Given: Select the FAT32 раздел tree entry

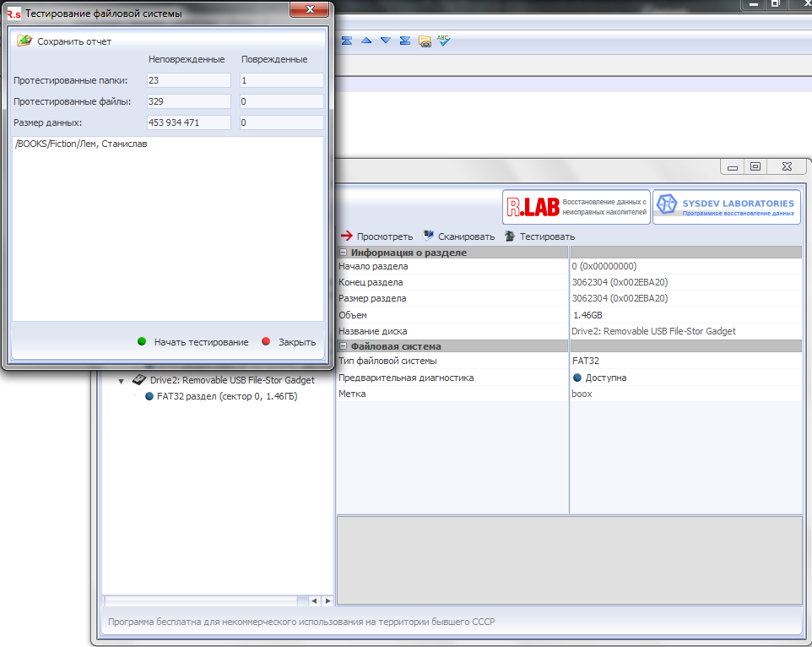Looking at the screenshot, I should point(226,396).
